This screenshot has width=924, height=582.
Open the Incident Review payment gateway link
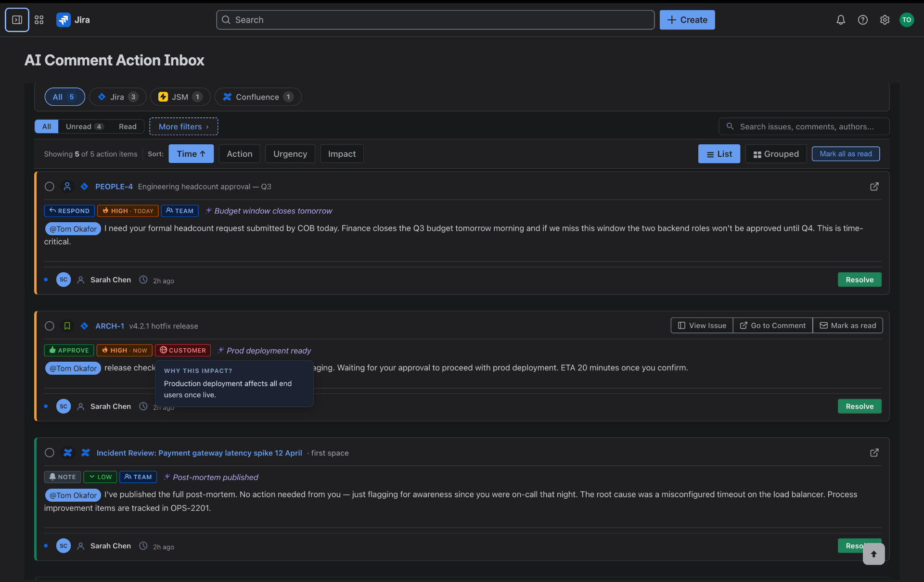point(199,453)
